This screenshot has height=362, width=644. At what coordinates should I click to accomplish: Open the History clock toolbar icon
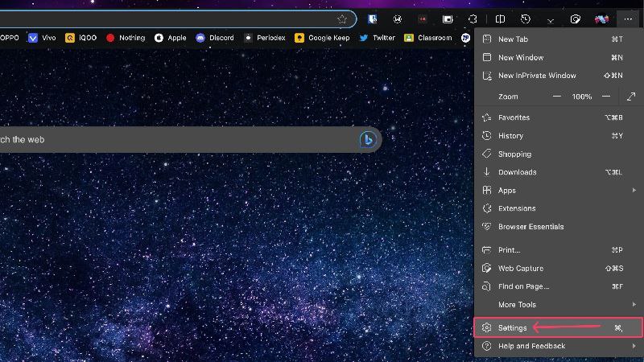pyautogui.click(x=526, y=19)
